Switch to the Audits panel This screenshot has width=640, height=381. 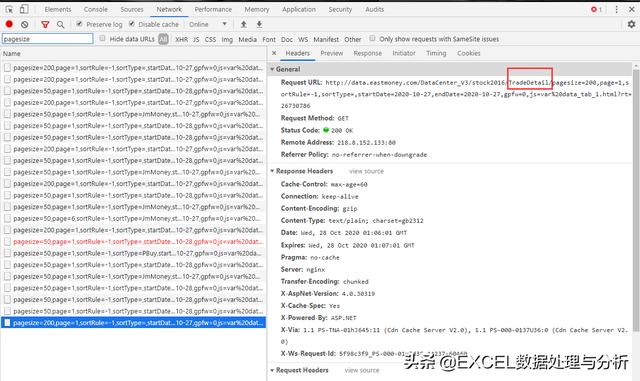[x=374, y=9]
